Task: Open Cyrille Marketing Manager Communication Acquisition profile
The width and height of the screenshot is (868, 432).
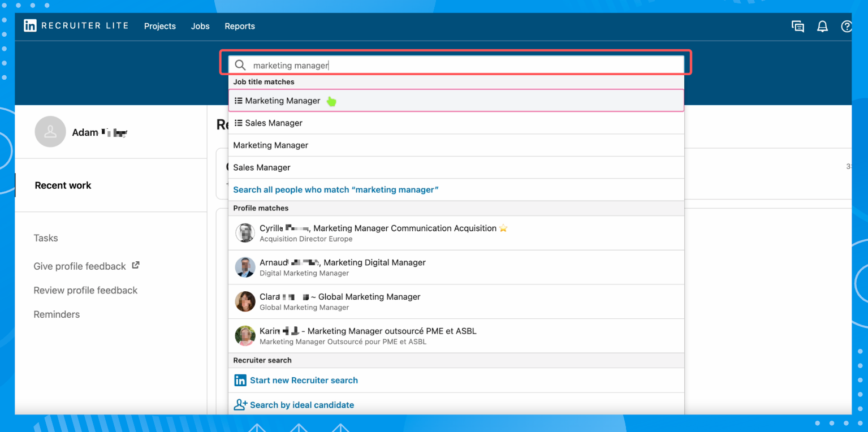Action: click(x=456, y=233)
